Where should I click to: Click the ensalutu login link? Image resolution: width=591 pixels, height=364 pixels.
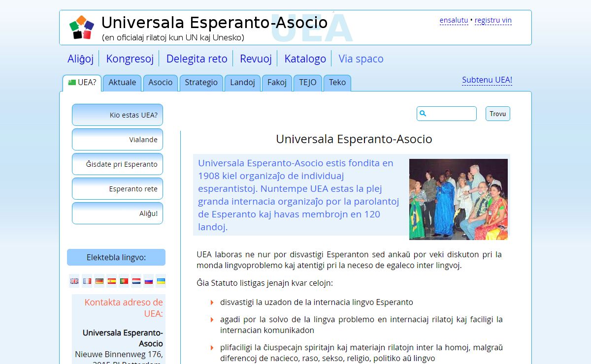tap(454, 21)
